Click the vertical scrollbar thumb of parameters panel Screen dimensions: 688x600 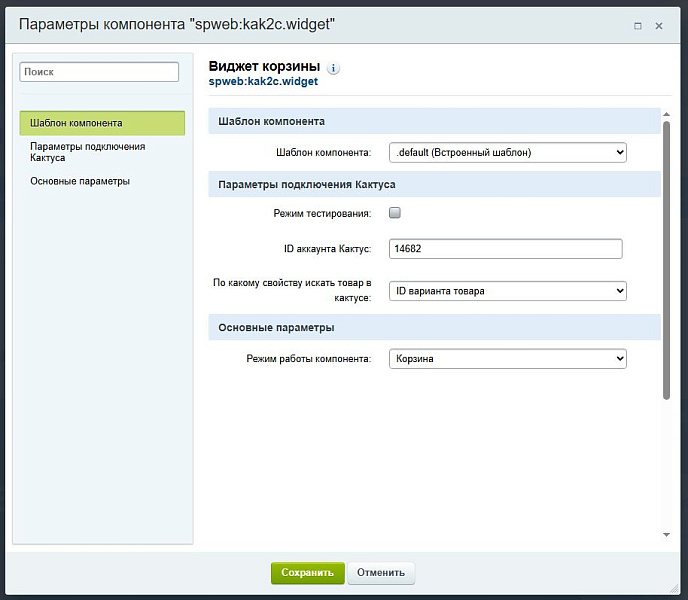click(x=666, y=260)
